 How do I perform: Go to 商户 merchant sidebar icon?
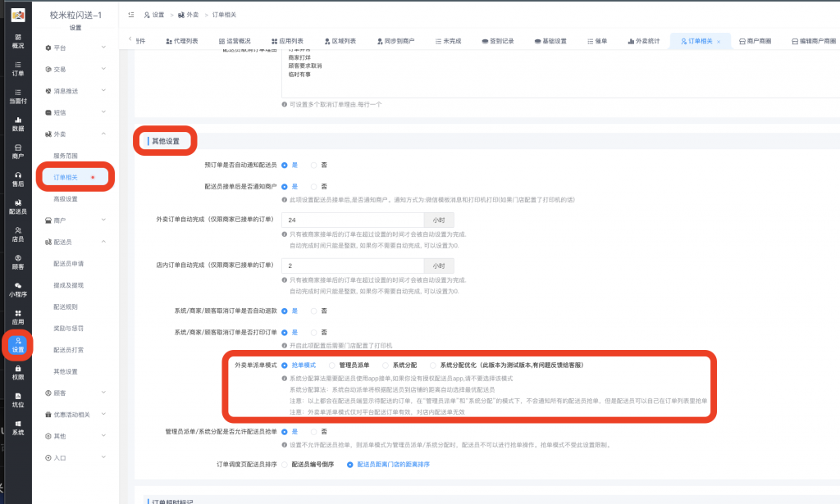[17, 152]
